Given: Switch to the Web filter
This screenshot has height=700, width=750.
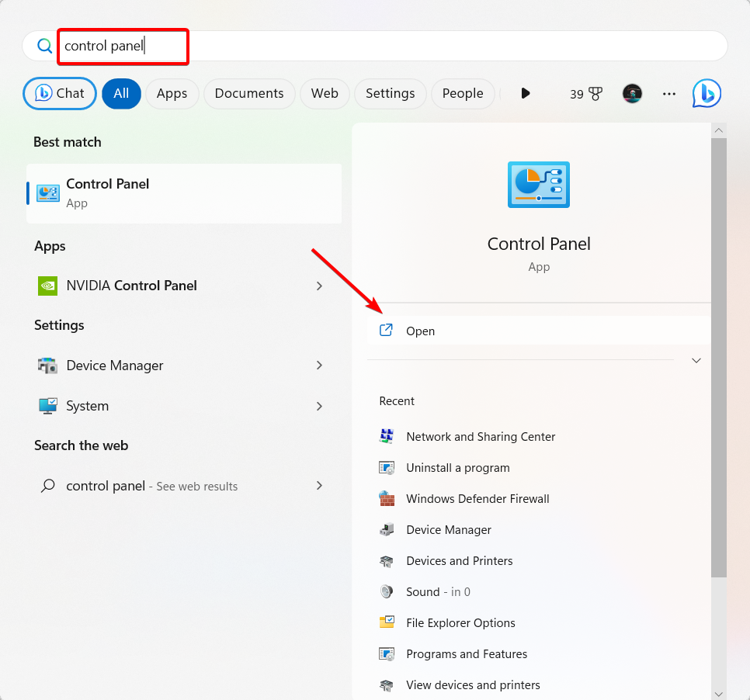Looking at the screenshot, I should [x=325, y=93].
